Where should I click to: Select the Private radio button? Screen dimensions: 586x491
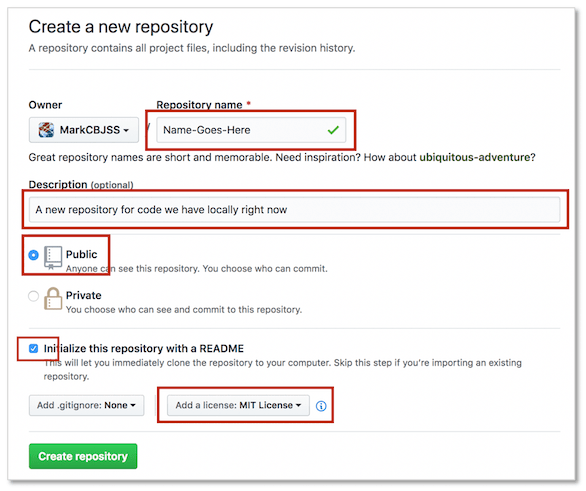tap(33, 296)
